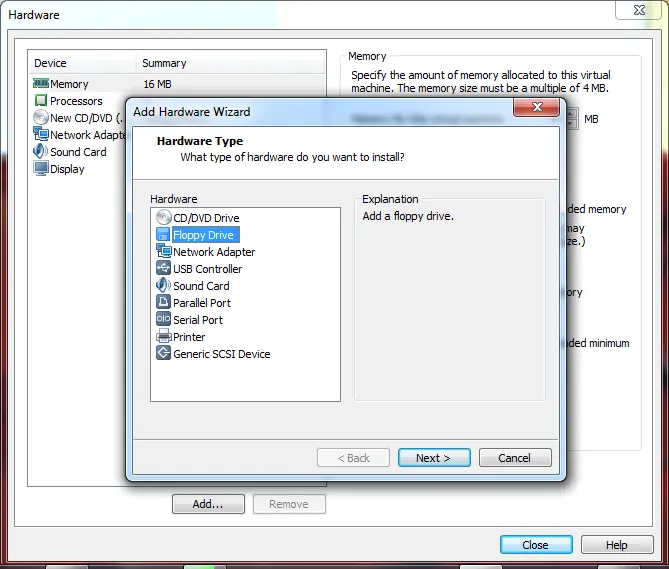Click the Network Adapter icon in wizard list
Screen dimensions: 669x569
pyautogui.click(x=163, y=252)
